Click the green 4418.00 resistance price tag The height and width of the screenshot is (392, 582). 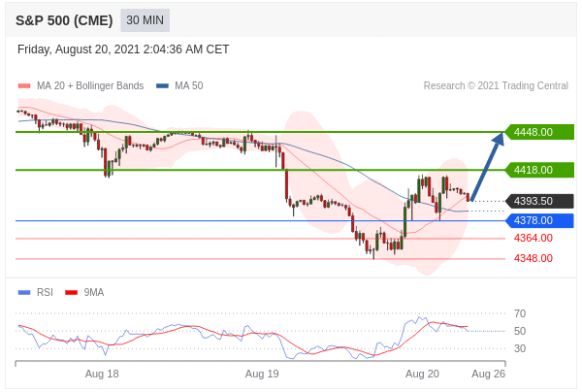tap(538, 170)
